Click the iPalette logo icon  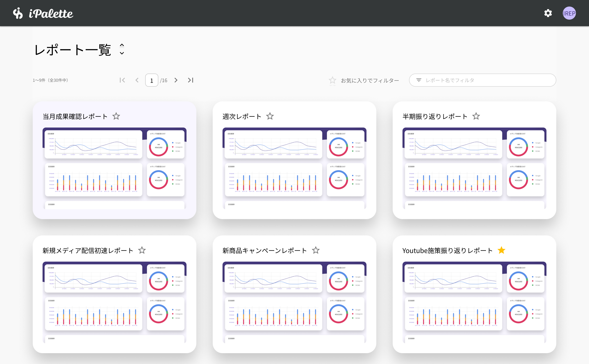click(18, 13)
